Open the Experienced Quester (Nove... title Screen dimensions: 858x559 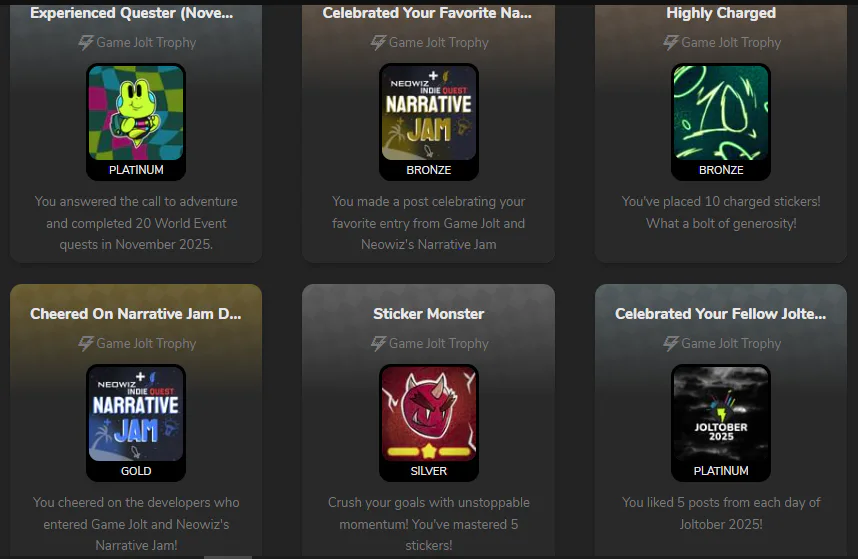[131, 13]
